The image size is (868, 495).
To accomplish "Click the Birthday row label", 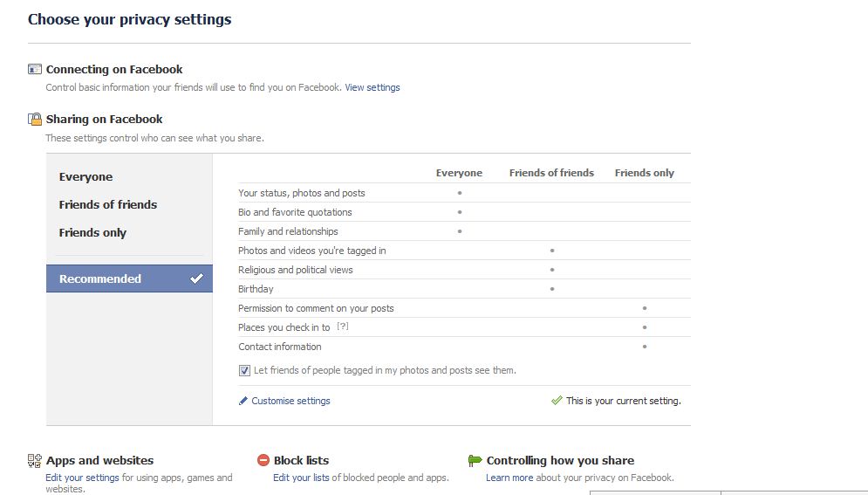I will click(x=256, y=289).
